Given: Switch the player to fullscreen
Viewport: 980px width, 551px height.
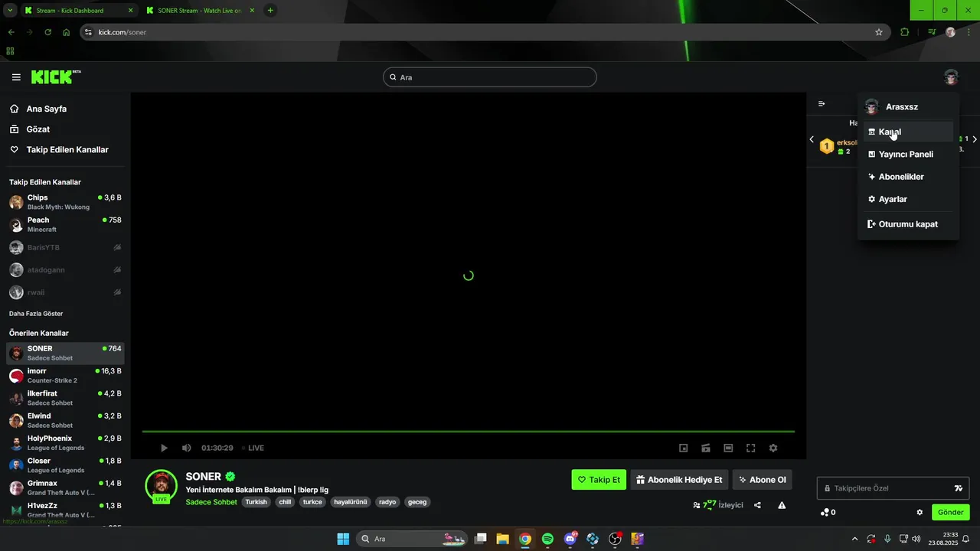Looking at the screenshot, I should click(x=751, y=448).
